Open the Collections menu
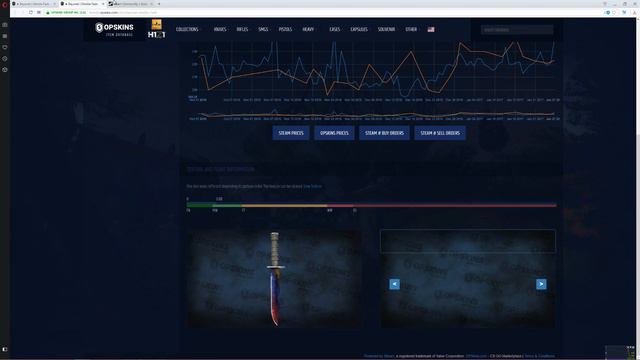Screen dimensions: 640x360 pyautogui.click(x=187, y=29)
